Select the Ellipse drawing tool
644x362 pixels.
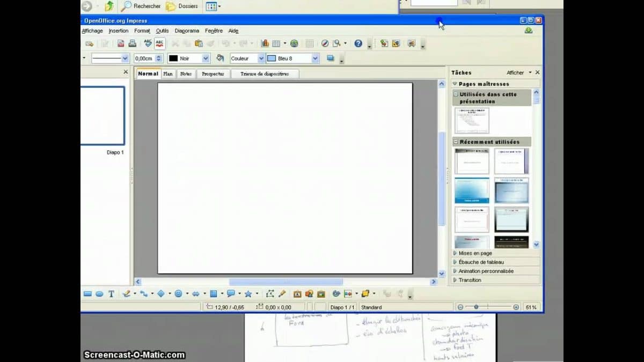click(99, 293)
